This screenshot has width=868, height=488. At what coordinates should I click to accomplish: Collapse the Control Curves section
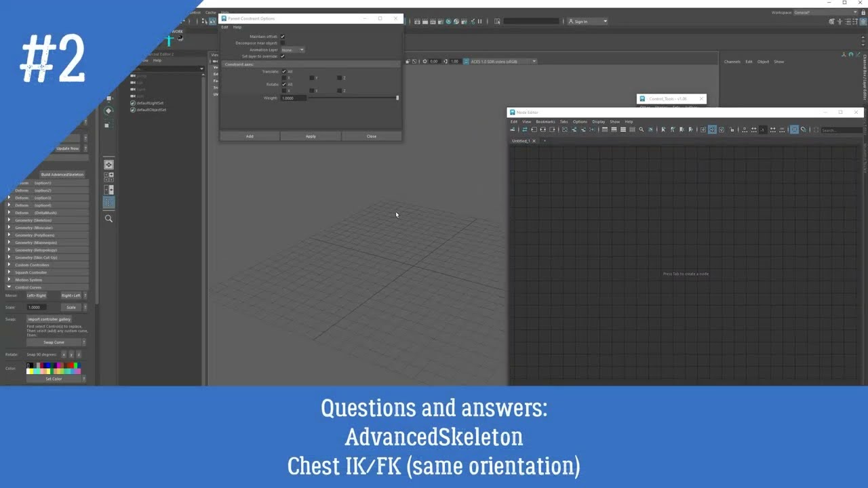pyautogui.click(x=47, y=287)
